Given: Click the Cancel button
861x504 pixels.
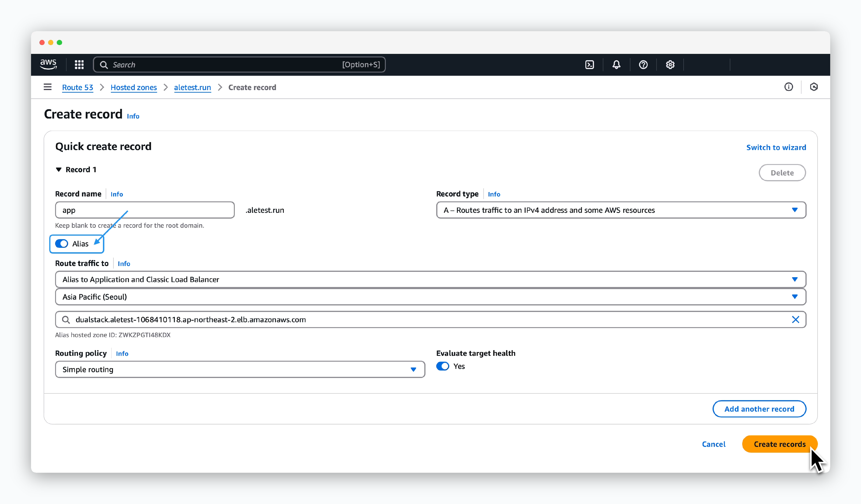Looking at the screenshot, I should pyautogui.click(x=713, y=444).
